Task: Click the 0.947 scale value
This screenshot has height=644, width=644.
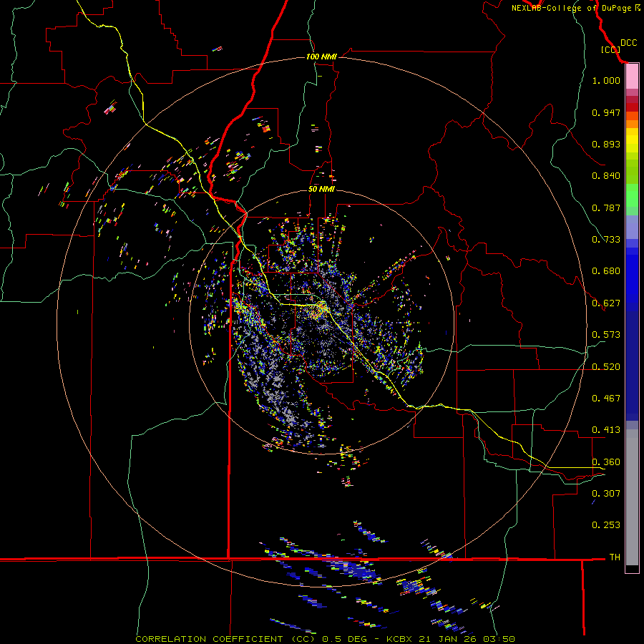Action: pos(606,112)
